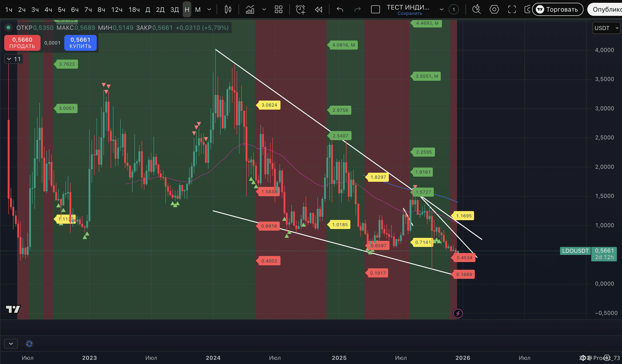This screenshot has width=622, height=364.
Task: Open indicator templates grid icon
Action: tap(278, 10)
